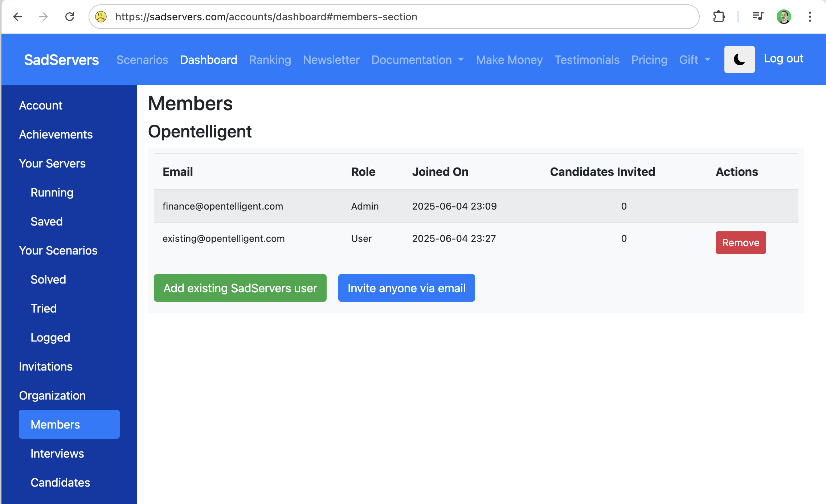Select the highlighted Members sidebar item
The width and height of the screenshot is (826, 504).
click(x=55, y=424)
